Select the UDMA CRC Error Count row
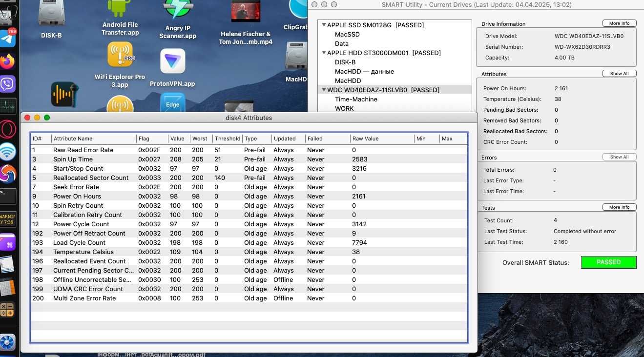This screenshot has width=644, height=357. coord(249,289)
